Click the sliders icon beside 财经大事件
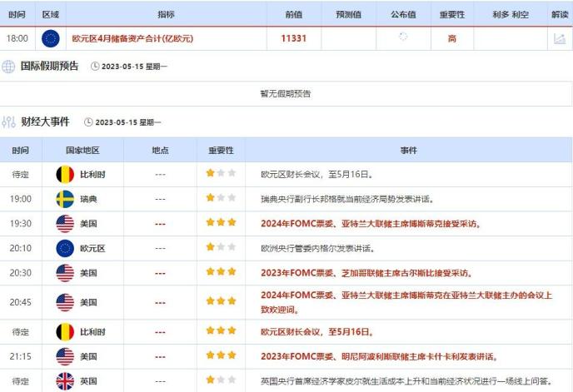The image size is (573, 392). coord(9,122)
